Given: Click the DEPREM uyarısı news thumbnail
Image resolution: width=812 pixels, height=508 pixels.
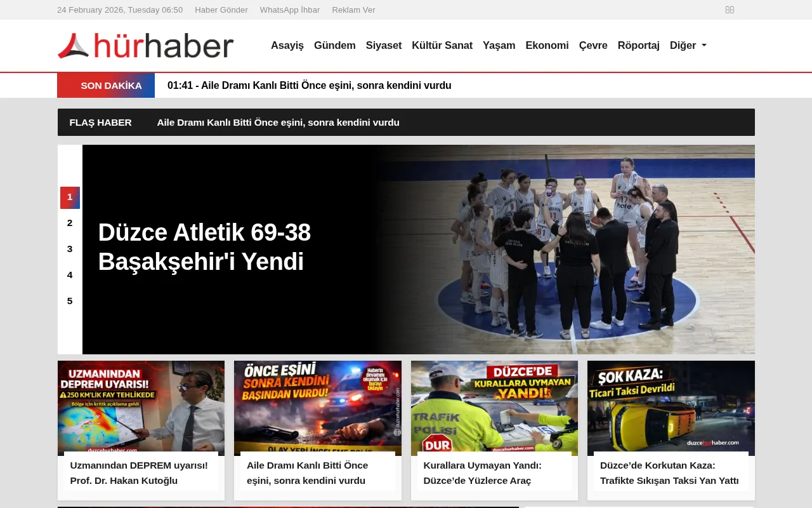Looking at the screenshot, I should 141,407.
